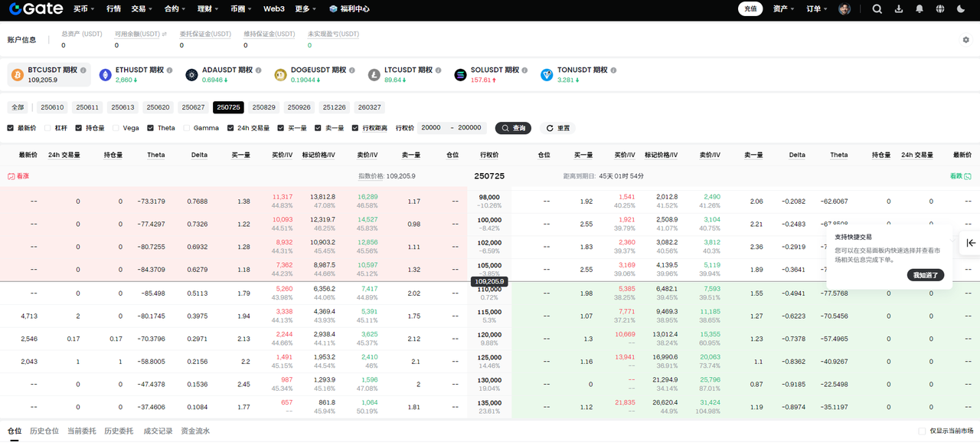This screenshot has height=446, width=980.
Task: Click the 查询 search button
Action: point(513,128)
